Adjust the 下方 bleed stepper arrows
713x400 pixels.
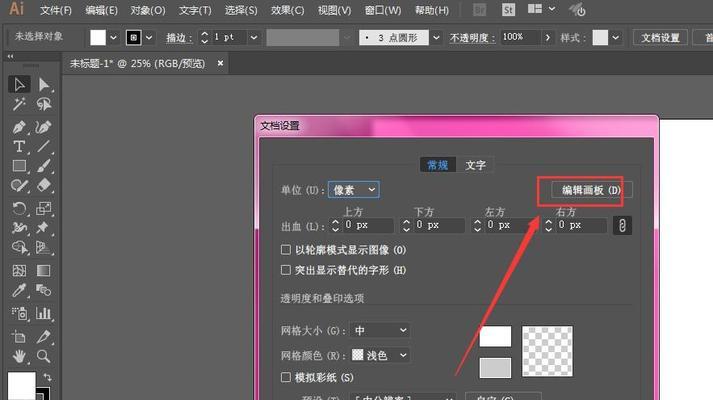coord(406,225)
